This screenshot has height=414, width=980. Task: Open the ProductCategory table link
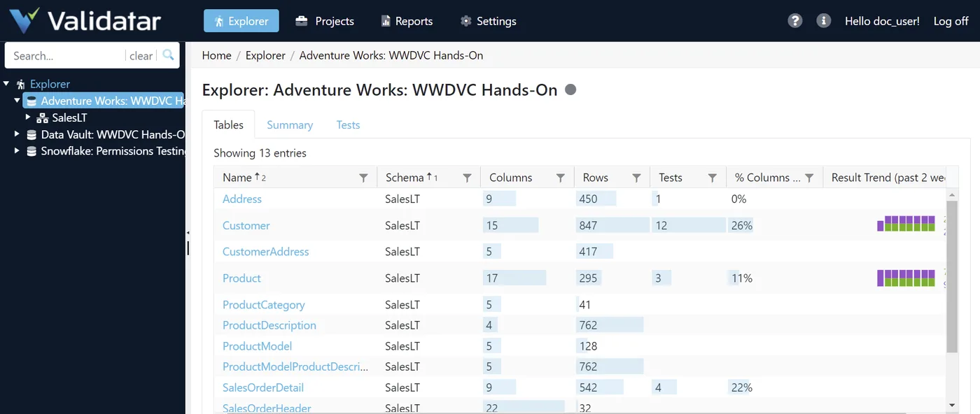click(x=264, y=304)
